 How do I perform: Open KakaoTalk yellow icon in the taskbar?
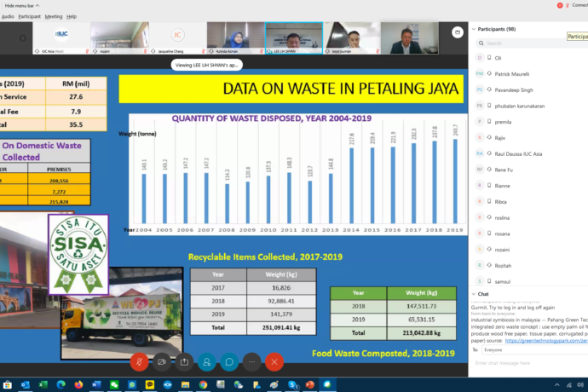click(x=150, y=384)
